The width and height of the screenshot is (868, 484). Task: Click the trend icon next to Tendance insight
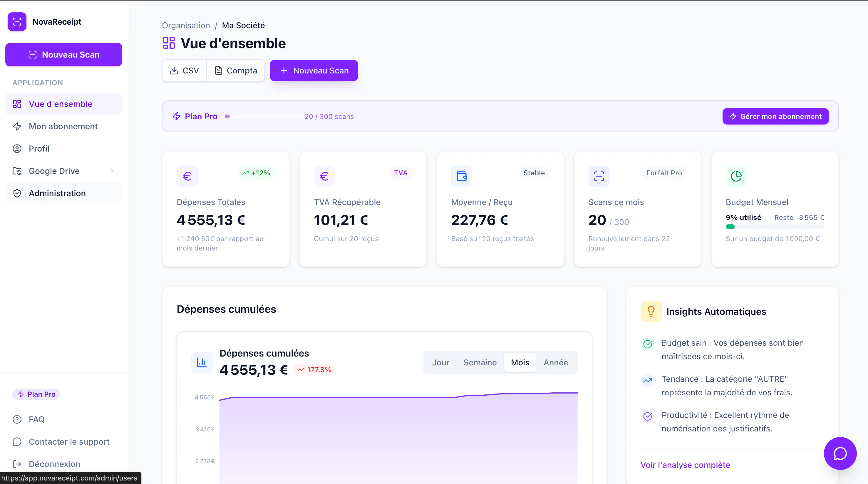[648, 380]
